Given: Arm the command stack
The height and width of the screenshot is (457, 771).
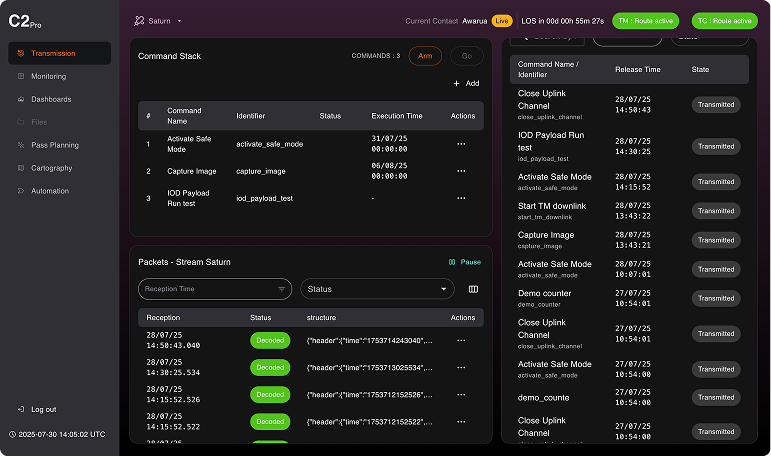Looking at the screenshot, I should coord(425,56).
